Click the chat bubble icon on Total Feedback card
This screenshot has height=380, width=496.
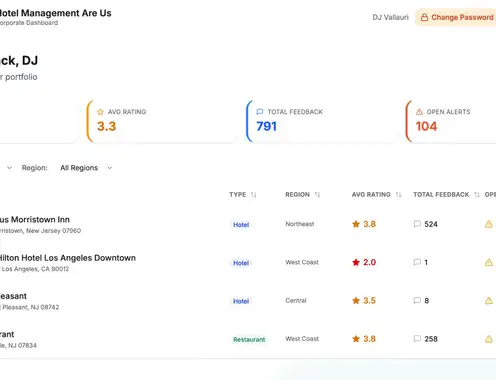tap(260, 112)
